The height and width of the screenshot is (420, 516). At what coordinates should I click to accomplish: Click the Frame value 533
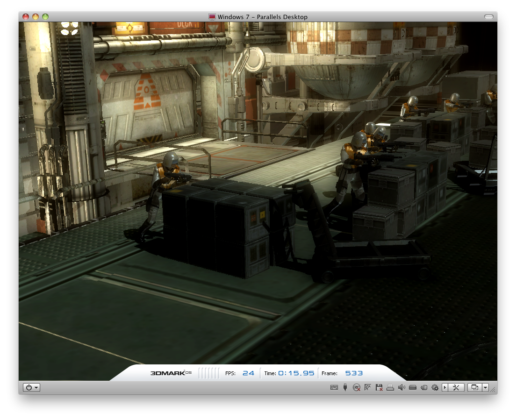[x=354, y=373]
